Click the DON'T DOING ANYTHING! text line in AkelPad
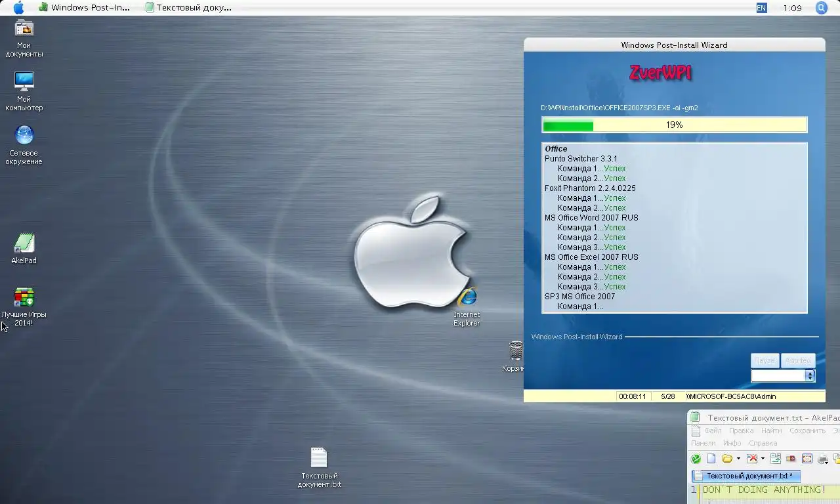 (x=765, y=490)
